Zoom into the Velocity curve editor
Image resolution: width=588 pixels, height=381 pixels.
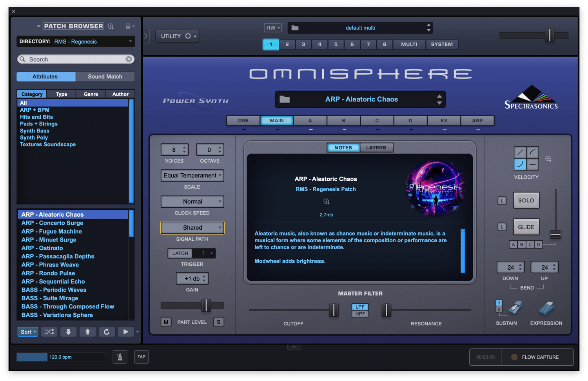[x=548, y=159]
